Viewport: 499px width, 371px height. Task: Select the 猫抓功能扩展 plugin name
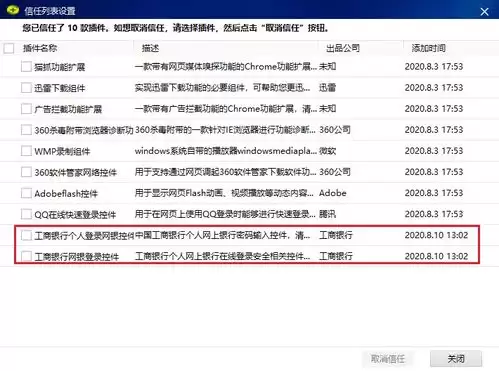[x=60, y=67]
